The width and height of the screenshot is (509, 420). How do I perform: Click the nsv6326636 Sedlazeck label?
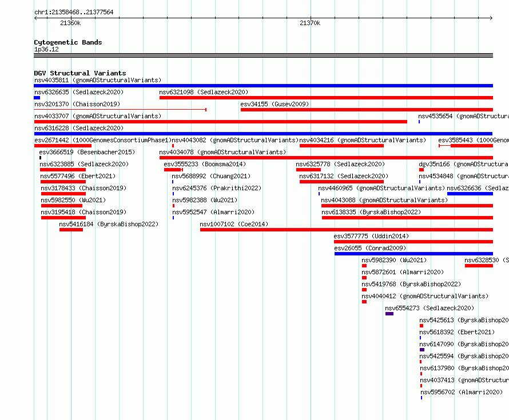point(478,188)
